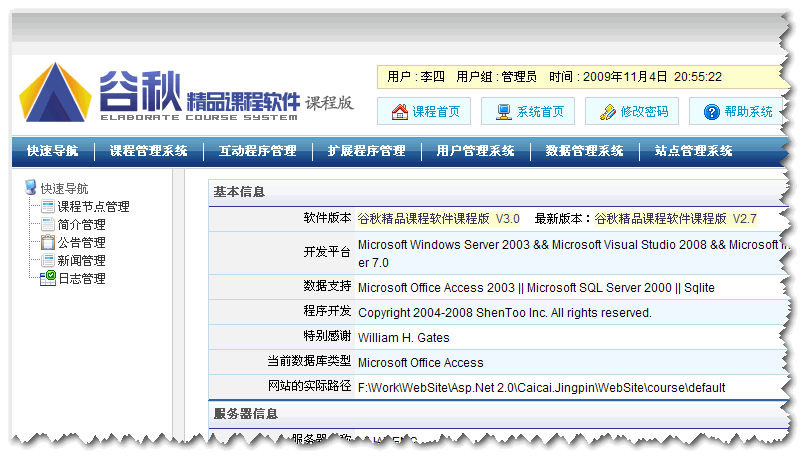The width and height of the screenshot is (808, 461).
Task: Open the 课程管理系统 menu
Action: point(148,151)
